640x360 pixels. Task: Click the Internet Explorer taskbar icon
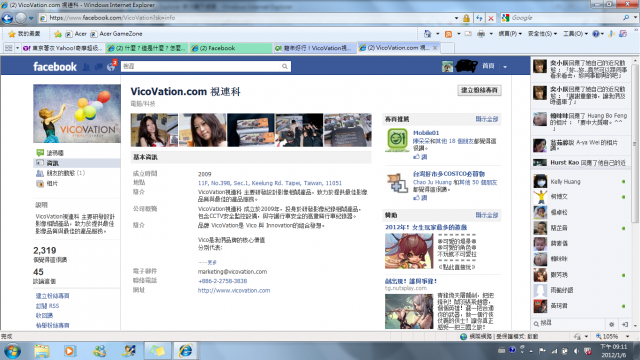pos(185,351)
